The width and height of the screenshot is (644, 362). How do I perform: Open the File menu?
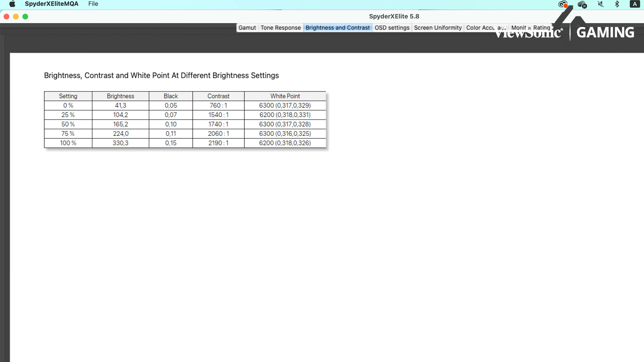(x=93, y=4)
